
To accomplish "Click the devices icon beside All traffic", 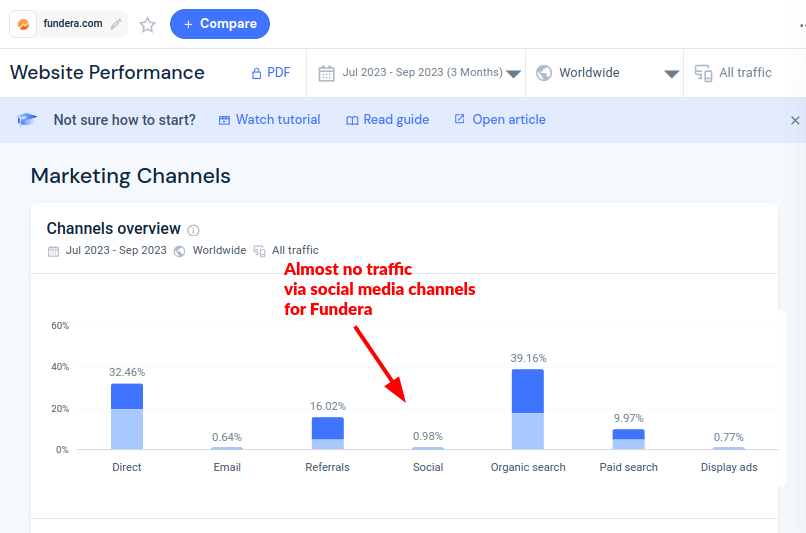I will tap(703, 73).
